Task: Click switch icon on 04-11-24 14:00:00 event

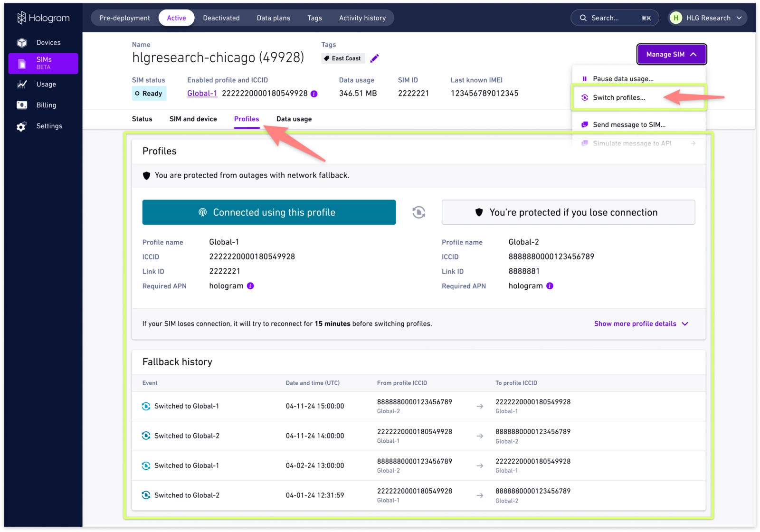Action: click(146, 436)
